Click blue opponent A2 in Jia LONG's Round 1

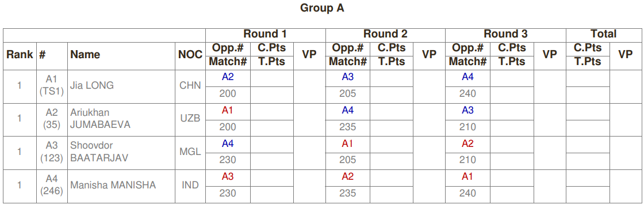(x=228, y=77)
